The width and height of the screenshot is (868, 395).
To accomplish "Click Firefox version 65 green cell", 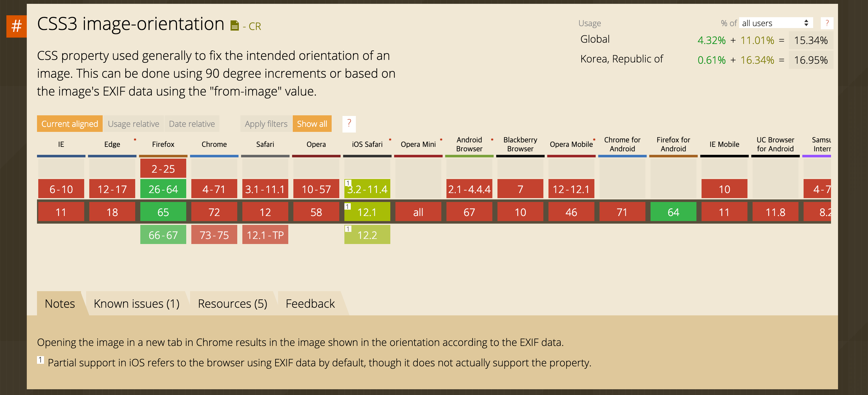I will pos(163,212).
